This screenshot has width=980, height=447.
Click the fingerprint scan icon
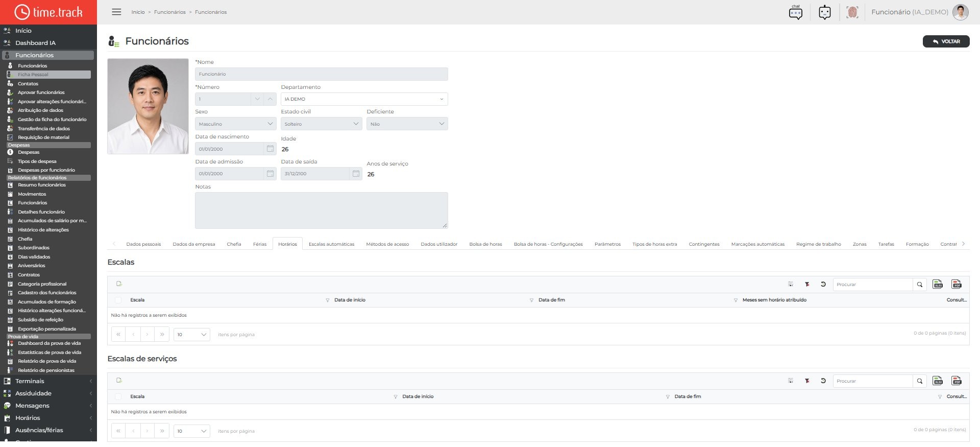(x=852, y=12)
